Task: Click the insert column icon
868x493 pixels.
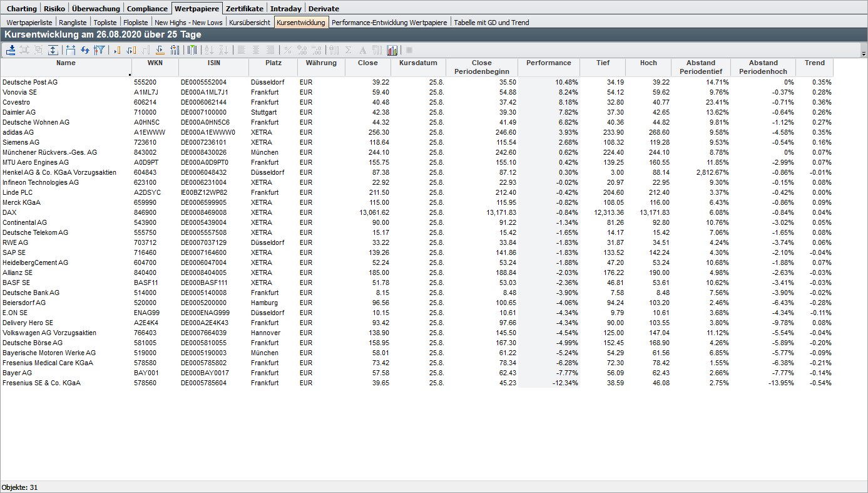Action: click(x=117, y=50)
